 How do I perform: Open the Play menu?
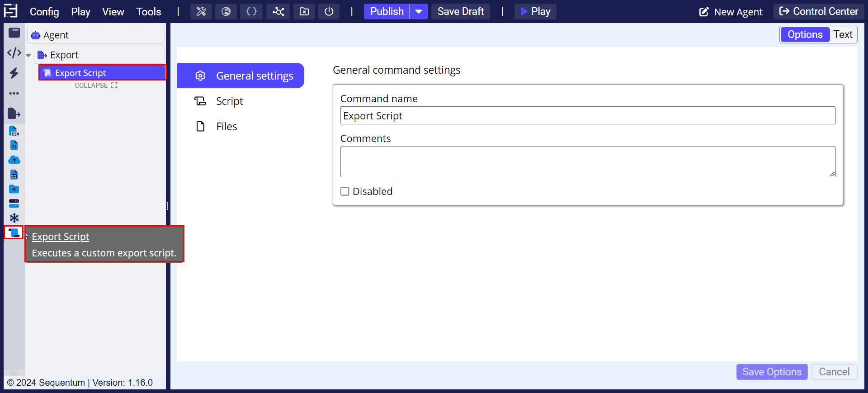pos(80,12)
